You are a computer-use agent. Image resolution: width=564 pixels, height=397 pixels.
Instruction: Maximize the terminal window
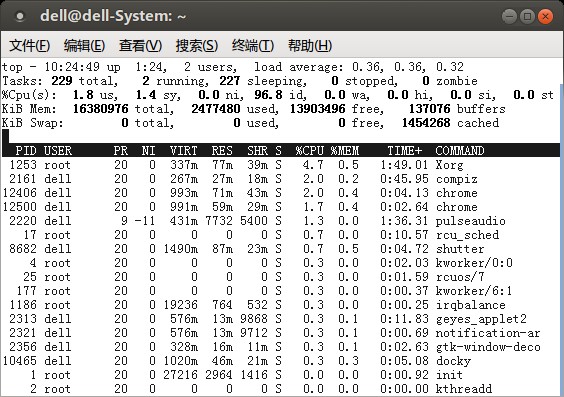coord(527,16)
